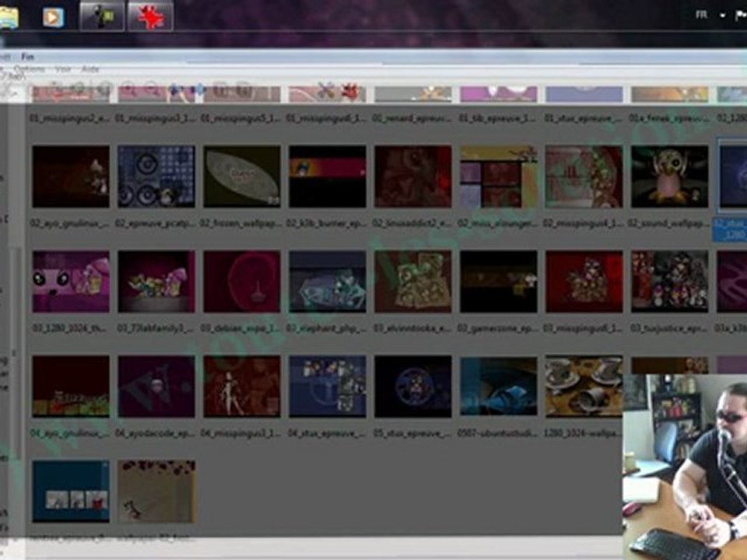The height and width of the screenshot is (560, 747).
Task: Click the file name 01_tib_epreuve_1...
Action: 498,118
